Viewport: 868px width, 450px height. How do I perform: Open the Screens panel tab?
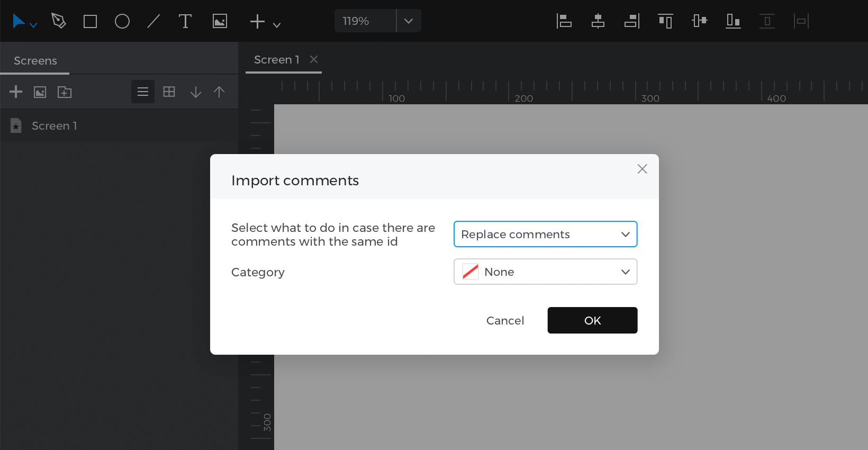tap(35, 61)
